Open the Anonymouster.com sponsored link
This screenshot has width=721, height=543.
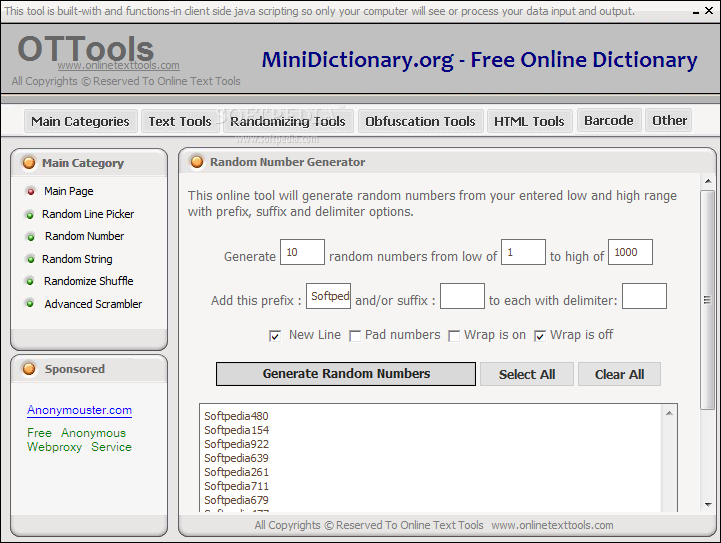[x=80, y=410]
